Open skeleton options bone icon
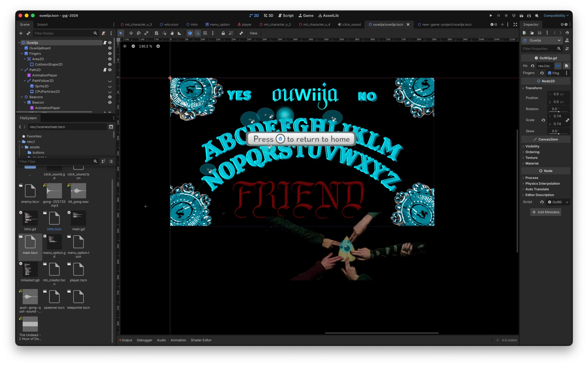The height and width of the screenshot is (366, 588). (x=241, y=33)
